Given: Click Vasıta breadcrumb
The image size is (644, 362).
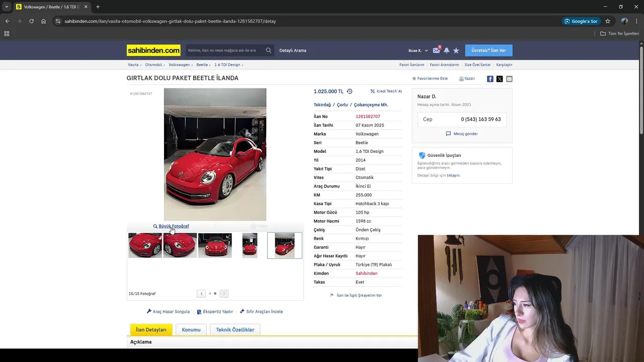Looking at the screenshot, I should [x=133, y=65].
